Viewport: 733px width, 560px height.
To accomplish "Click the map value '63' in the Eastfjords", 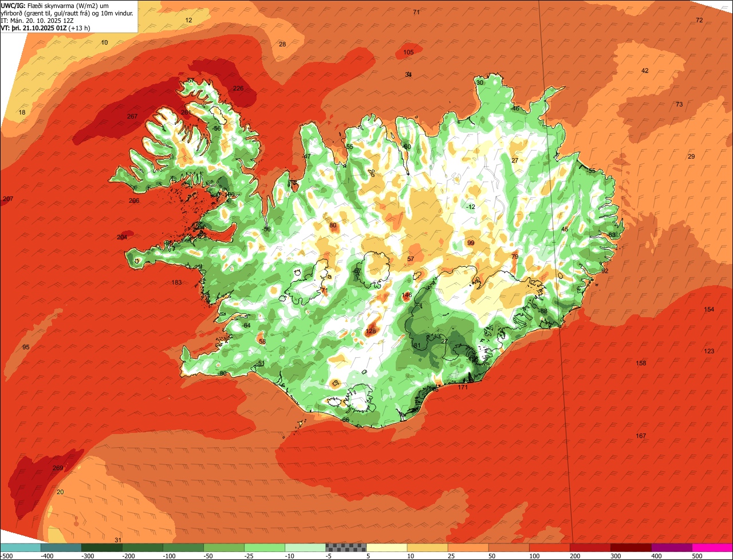I will [612, 235].
